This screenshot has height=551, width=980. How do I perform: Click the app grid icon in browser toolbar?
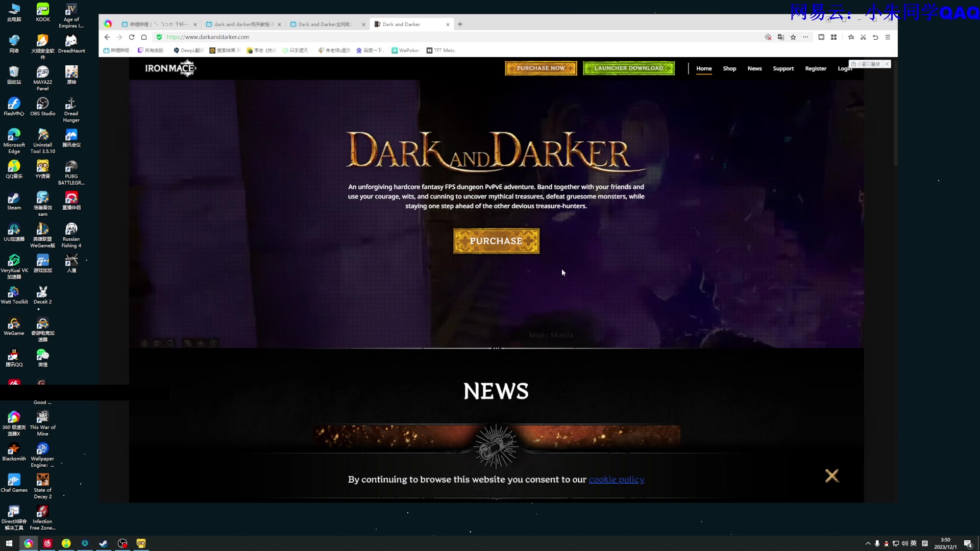834,37
